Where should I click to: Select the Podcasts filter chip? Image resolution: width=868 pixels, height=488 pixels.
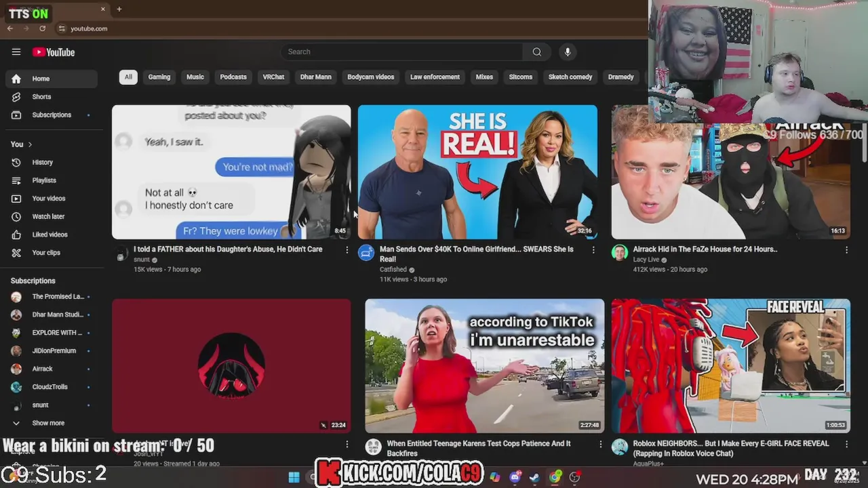(233, 77)
